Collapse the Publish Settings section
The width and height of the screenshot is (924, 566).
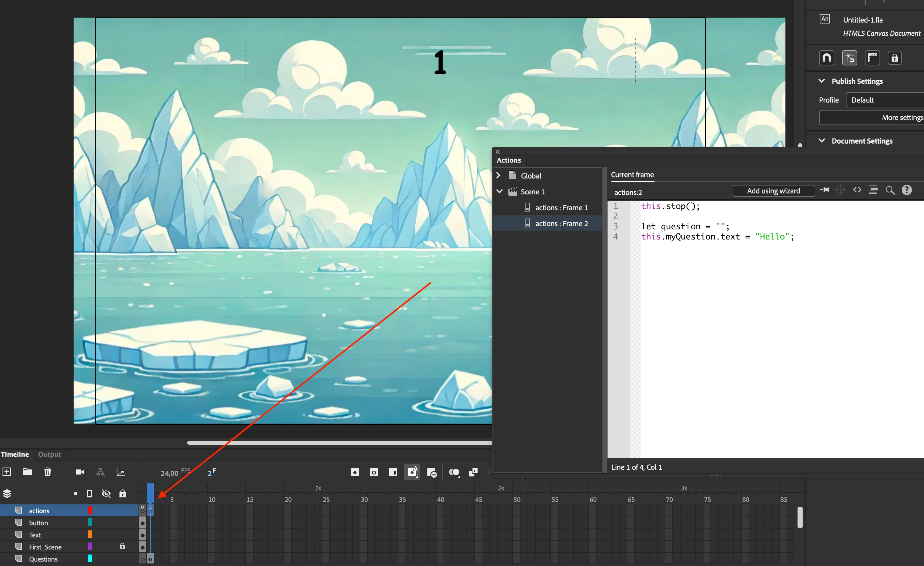click(x=822, y=81)
